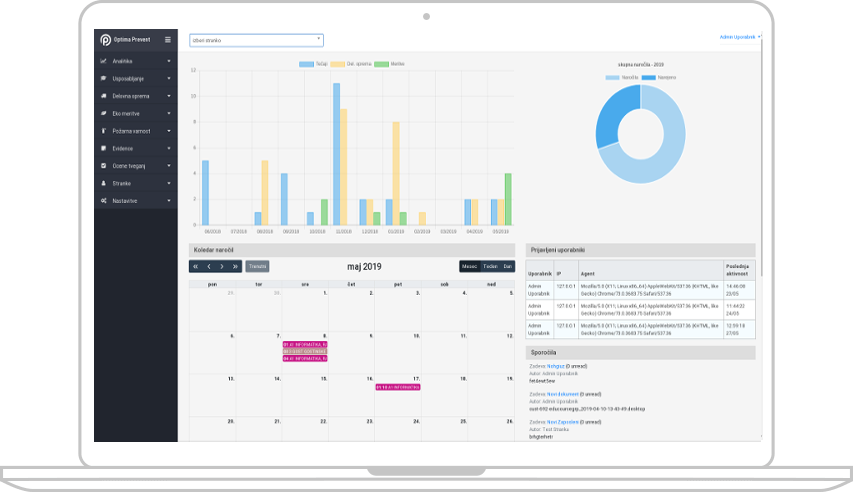The image size is (853, 492).
Task: Click the Analitika chart icon in sidebar
Action: click(103, 61)
